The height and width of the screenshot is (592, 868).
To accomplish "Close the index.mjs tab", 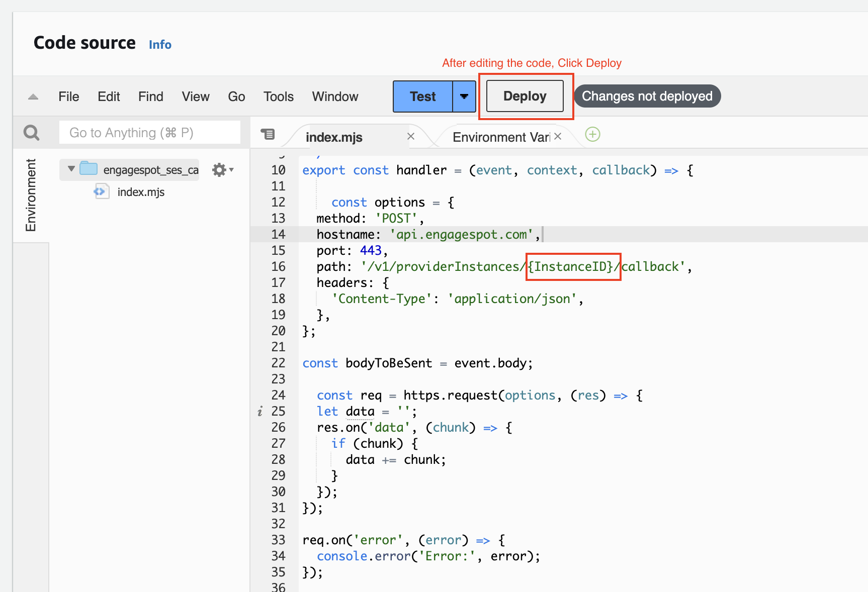I will pos(411,136).
